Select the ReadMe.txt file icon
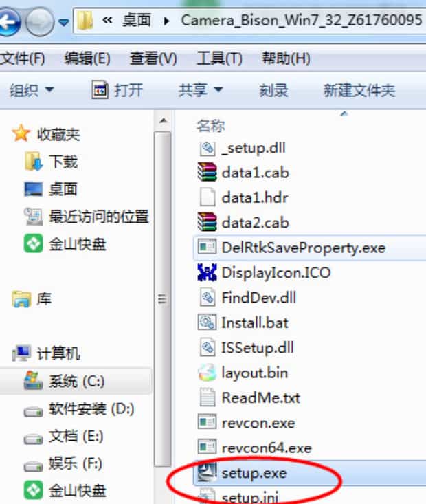This screenshot has height=504, width=426. pyautogui.click(x=207, y=397)
